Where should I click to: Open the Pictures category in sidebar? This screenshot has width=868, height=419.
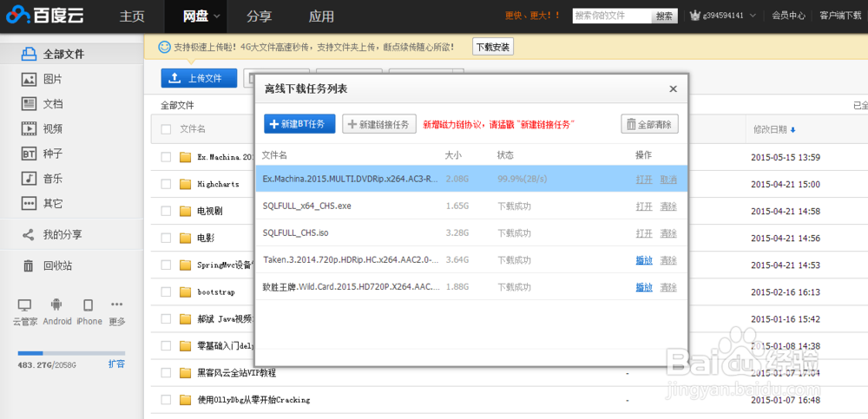(42, 79)
